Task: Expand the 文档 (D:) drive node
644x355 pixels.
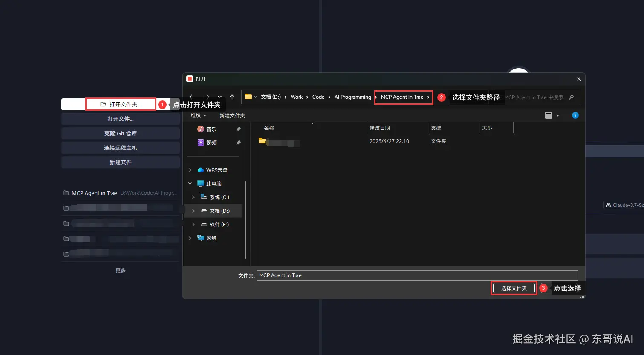Action: (x=193, y=211)
